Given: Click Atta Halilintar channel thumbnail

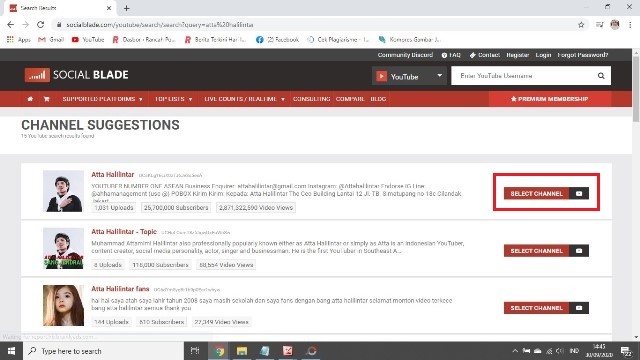Looking at the screenshot, I should pyautogui.click(x=63, y=191).
